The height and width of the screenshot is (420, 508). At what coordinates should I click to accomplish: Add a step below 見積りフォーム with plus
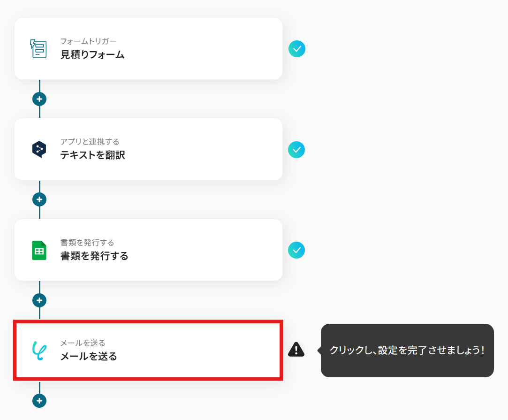pos(39,99)
